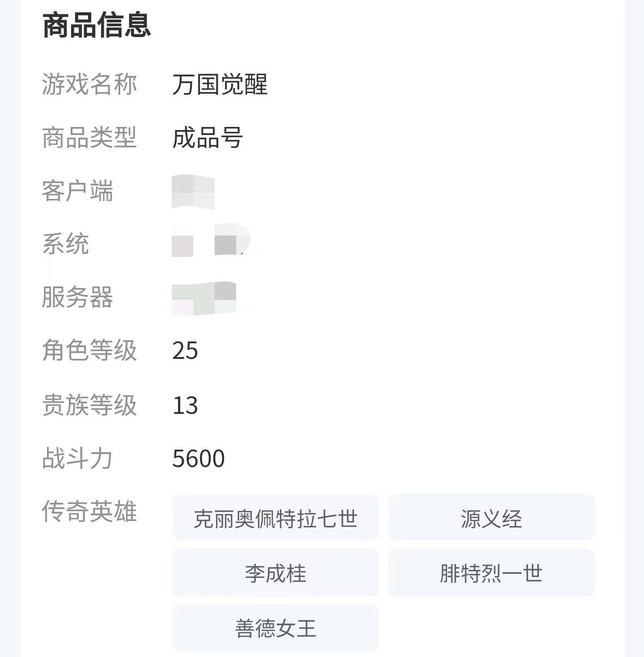Tap the 贵族等级 label

89,405
